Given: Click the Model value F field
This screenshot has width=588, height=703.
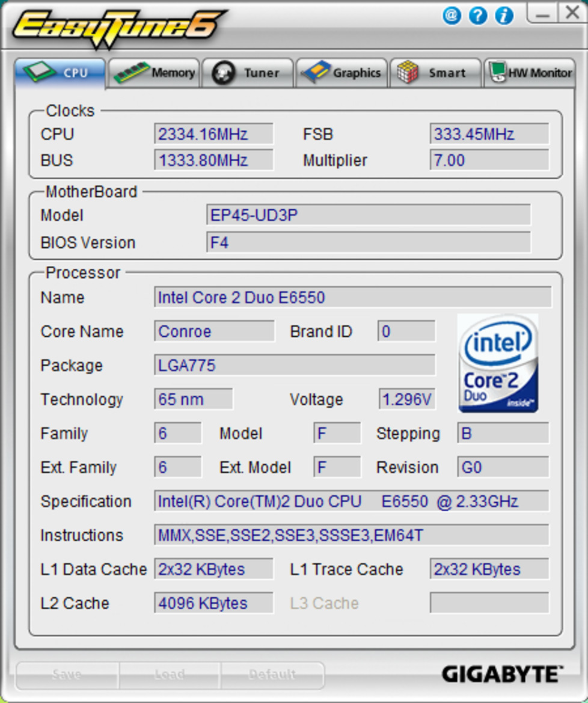Looking at the screenshot, I should (x=337, y=433).
